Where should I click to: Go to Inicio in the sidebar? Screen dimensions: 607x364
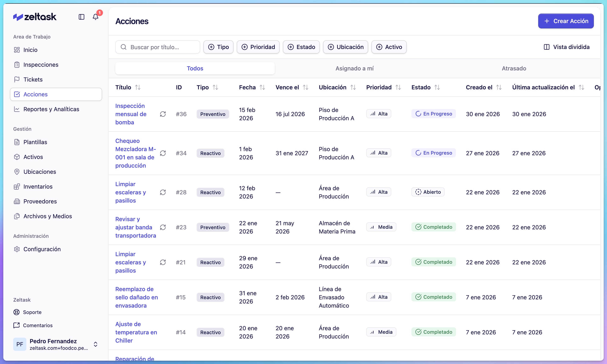(56, 50)
